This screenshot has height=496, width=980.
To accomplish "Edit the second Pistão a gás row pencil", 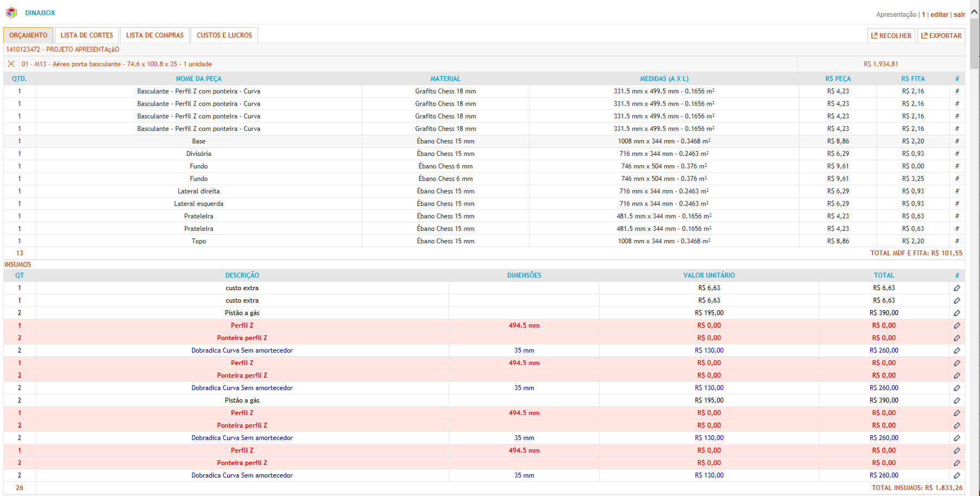I will click(957, 400).
